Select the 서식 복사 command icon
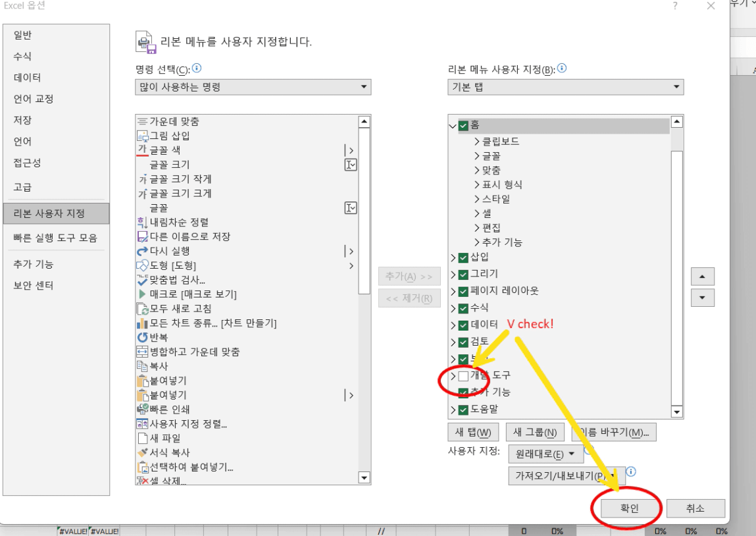The height and width of the screenshot is (536, 756). coord(142,452)
